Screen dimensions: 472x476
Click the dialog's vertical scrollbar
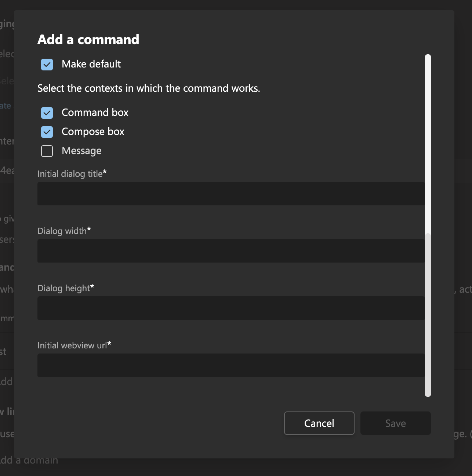coord(428,226)
